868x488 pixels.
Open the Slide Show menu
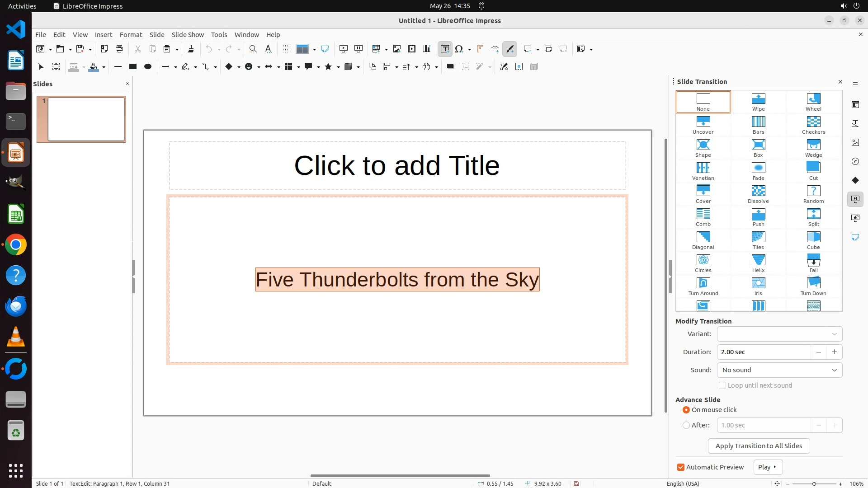187,34
